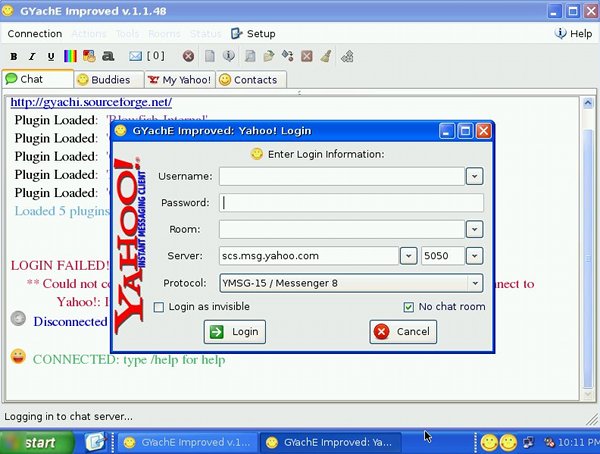Switch to the Chat tab
600x454 pixels.
pos(38,79)
